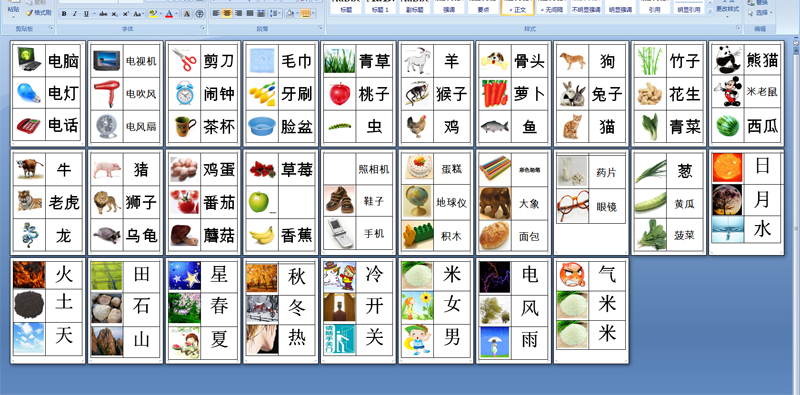
Task: Click the 替换 replace button
Action: point(758,3)
